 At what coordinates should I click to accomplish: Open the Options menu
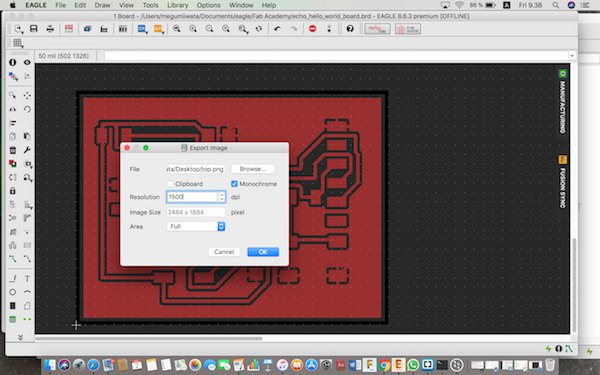pos(209,5)
